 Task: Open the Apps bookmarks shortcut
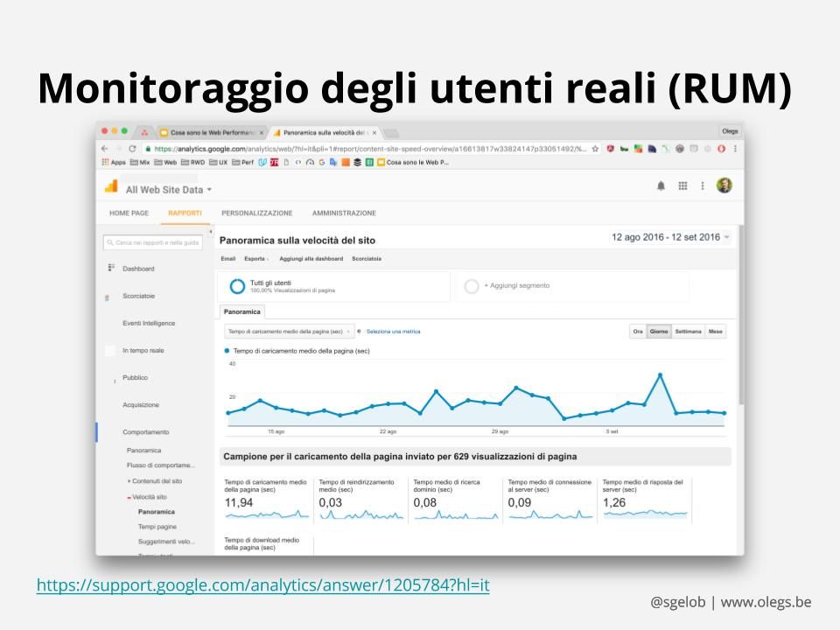pos(114,163)
